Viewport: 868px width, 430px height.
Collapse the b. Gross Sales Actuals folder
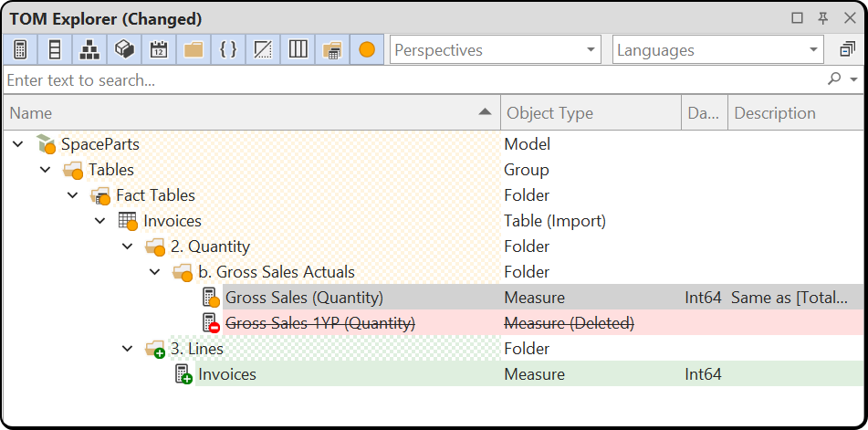[155, 272]
